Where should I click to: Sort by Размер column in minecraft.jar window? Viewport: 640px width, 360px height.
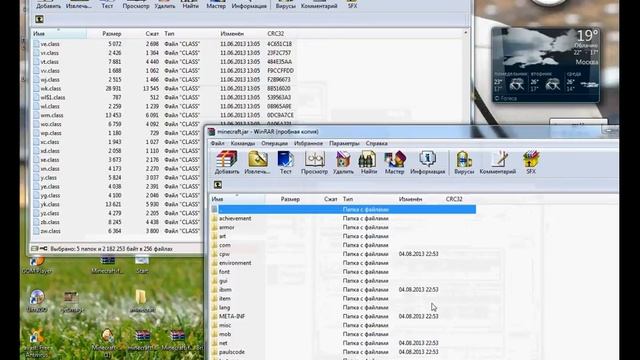(x=290, y=199)
